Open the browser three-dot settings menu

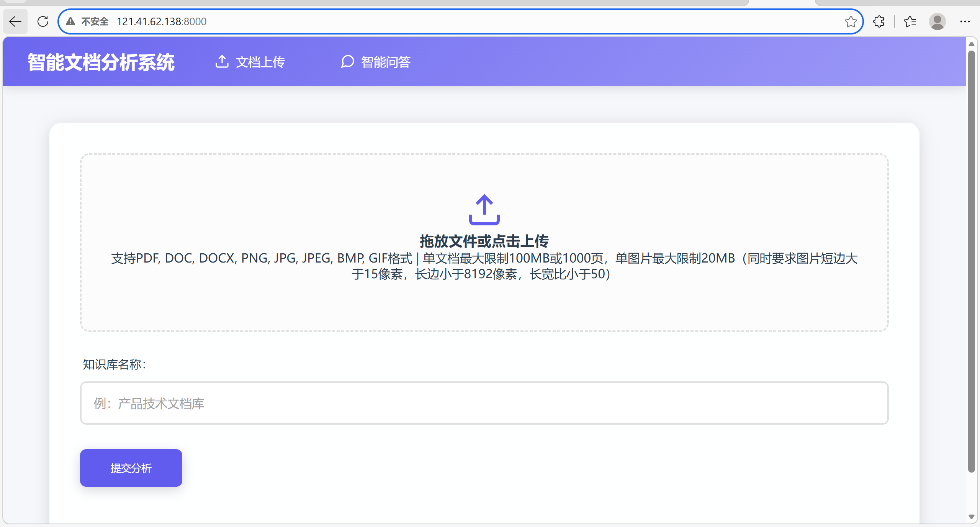[965, 21]
